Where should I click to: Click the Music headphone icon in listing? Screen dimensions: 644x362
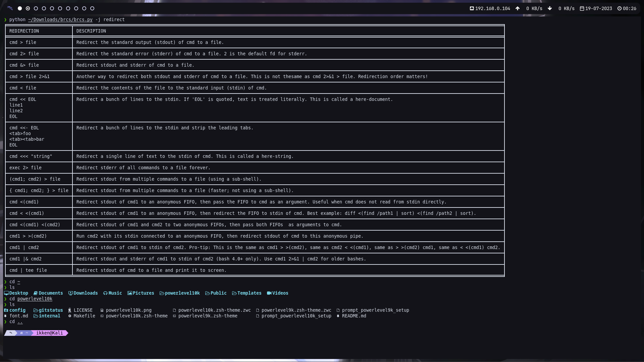point(105,293)
